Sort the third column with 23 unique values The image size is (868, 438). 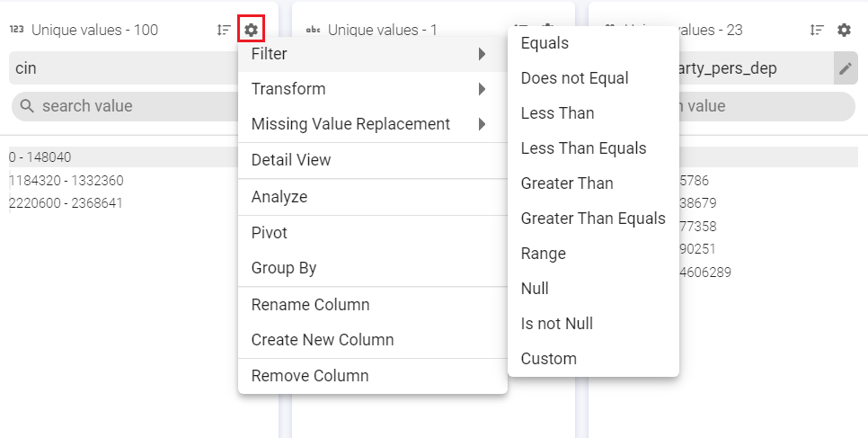[817, 30]
